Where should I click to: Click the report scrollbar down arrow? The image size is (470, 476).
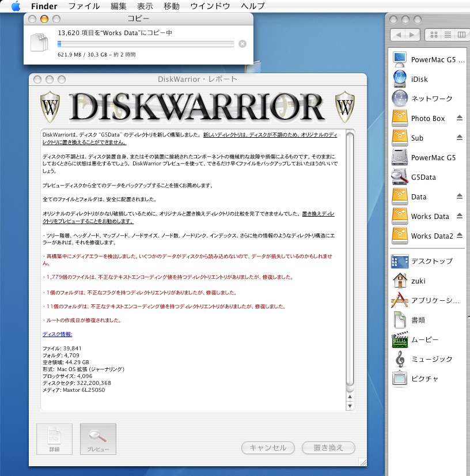point(350,406)
